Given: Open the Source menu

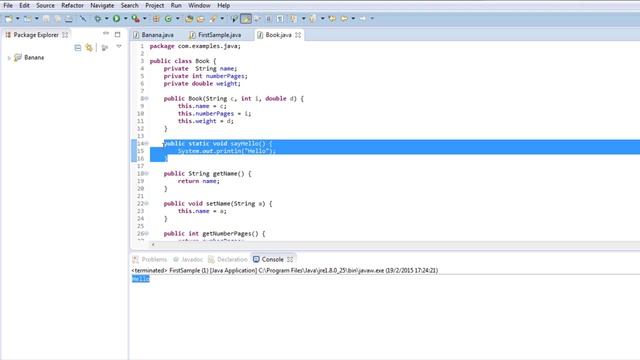Looking at the screenshot, I should point(45,6).
